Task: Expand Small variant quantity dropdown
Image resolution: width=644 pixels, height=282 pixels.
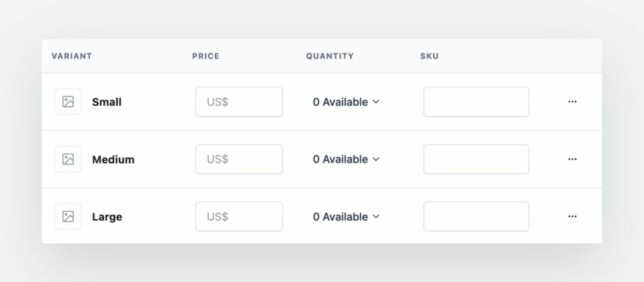Action: [x=346, y=102]
